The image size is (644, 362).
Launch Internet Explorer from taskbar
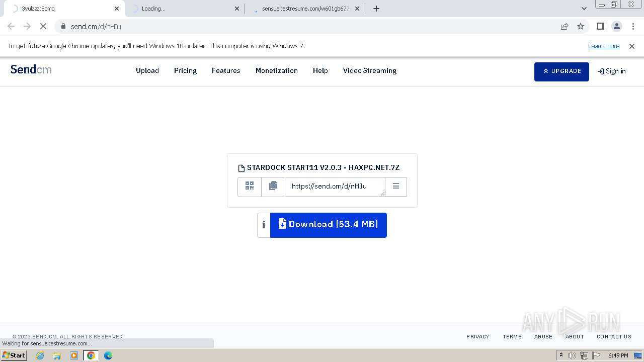click(x=40, y=355)
